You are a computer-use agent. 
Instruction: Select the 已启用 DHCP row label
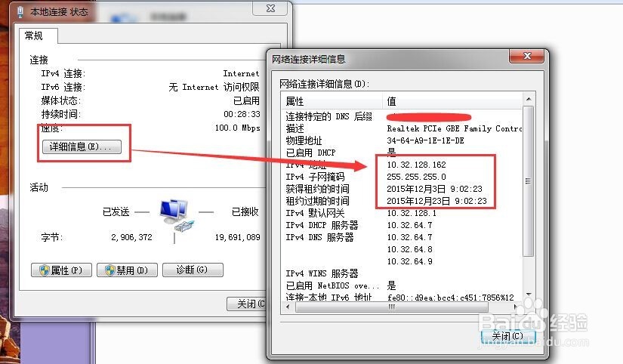point(310,153)
